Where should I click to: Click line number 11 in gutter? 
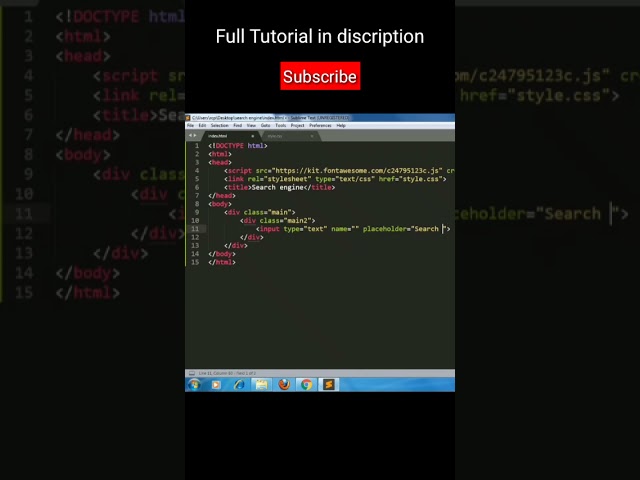196,229
